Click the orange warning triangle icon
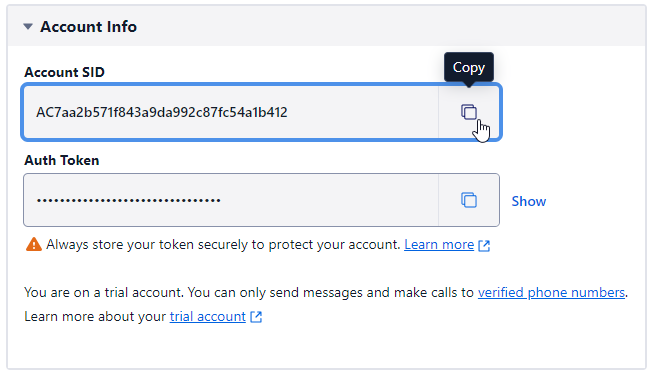 pos(34,244)
